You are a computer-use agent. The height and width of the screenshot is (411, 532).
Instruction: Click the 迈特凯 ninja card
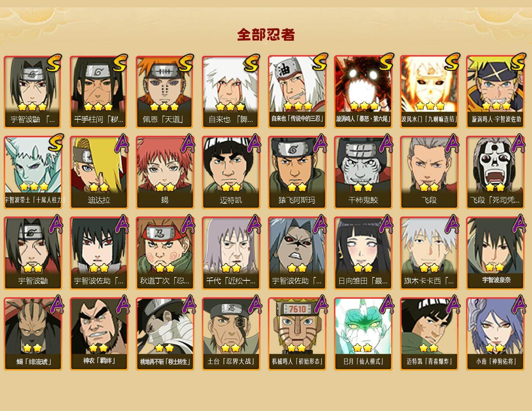click(231, 172)
